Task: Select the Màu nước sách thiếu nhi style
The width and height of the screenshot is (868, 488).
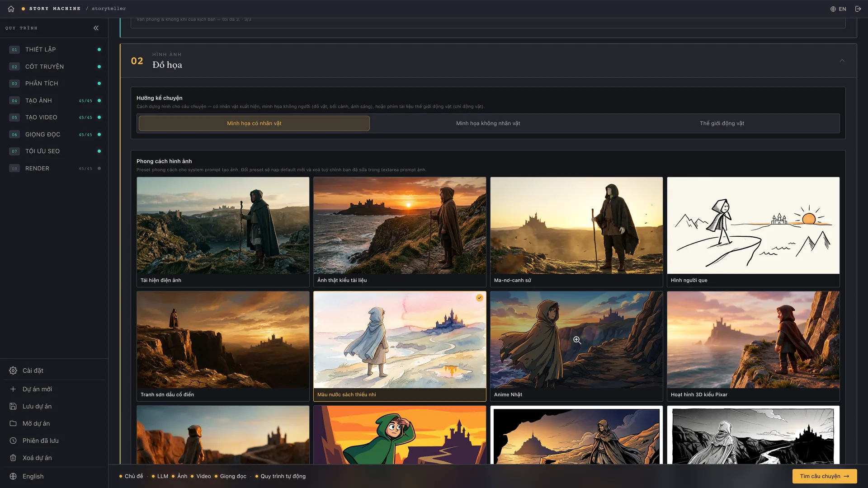Action: pos(400,346)
